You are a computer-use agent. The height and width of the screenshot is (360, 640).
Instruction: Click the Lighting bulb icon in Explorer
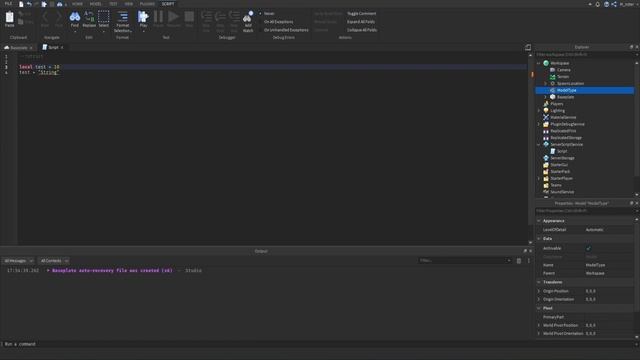(x=546, y=111)
